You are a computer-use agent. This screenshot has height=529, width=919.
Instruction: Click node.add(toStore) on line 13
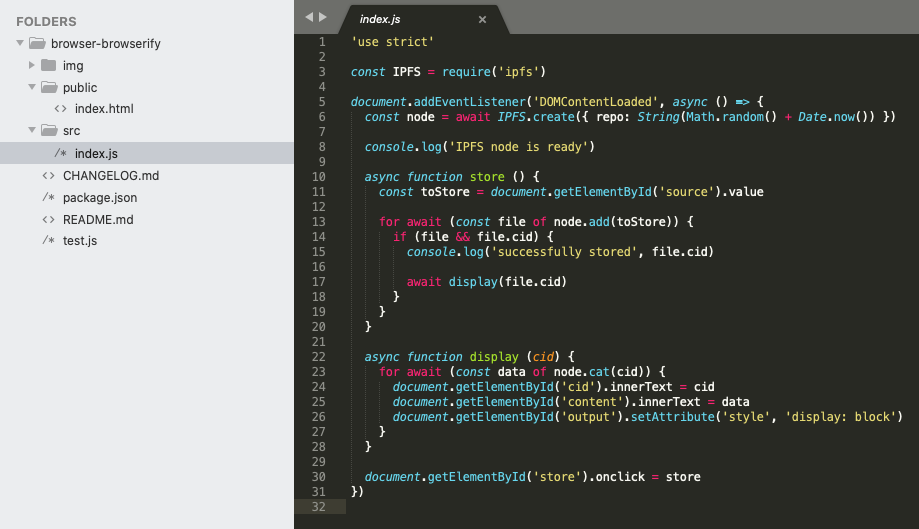[x=616, y=221]
